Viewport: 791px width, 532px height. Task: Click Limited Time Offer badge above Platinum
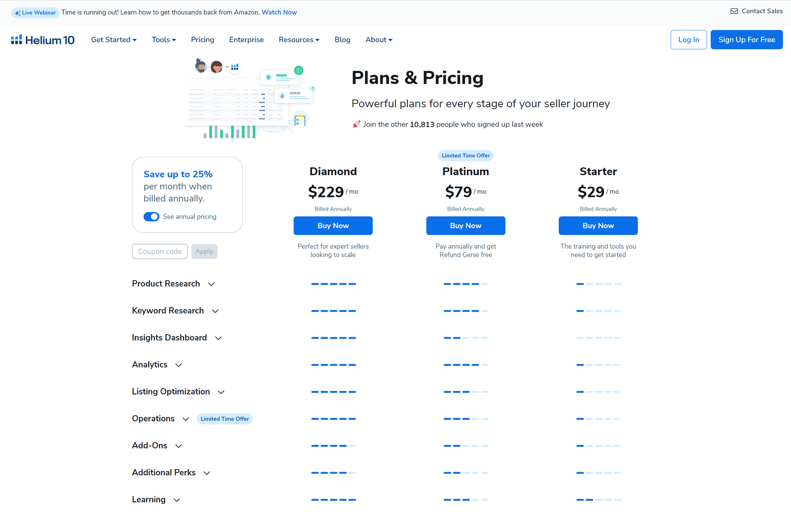[x=466, y=155]
